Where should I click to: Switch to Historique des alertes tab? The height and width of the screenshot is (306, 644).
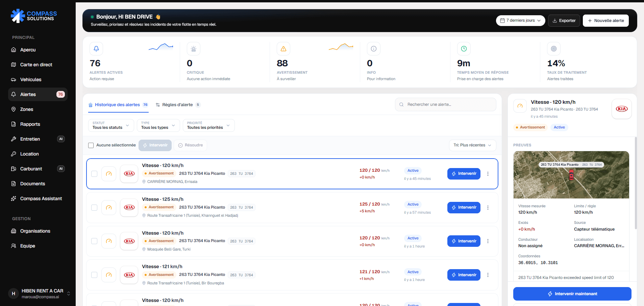(118, 105)
